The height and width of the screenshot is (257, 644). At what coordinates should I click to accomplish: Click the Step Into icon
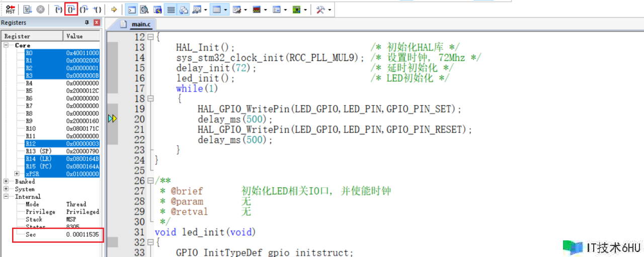58,9
